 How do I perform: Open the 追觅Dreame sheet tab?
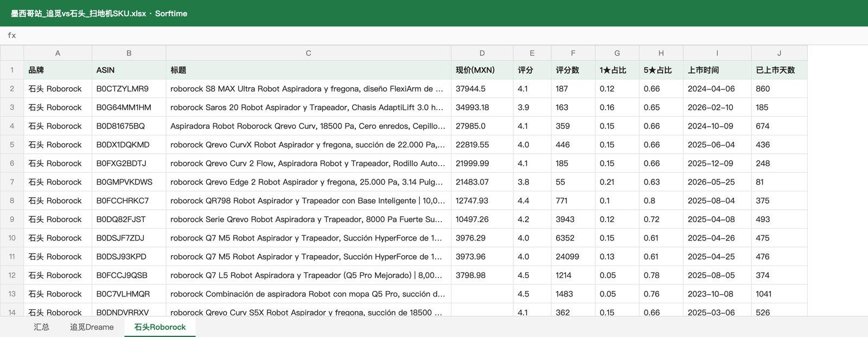pos(92,327)
